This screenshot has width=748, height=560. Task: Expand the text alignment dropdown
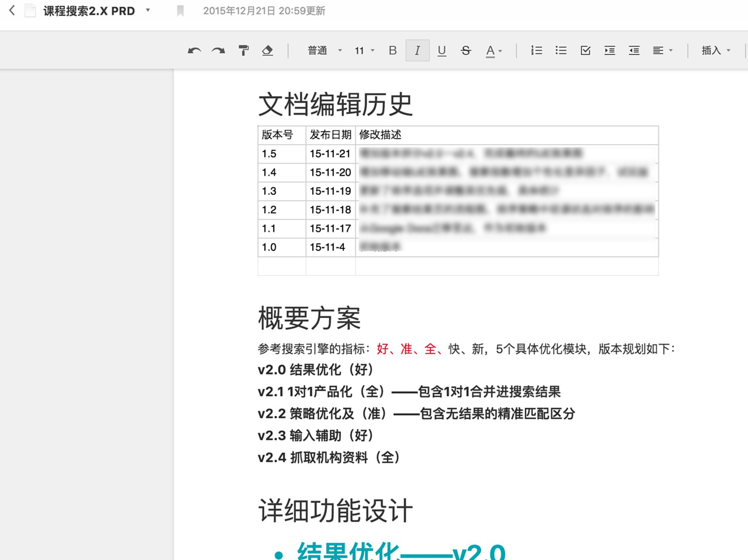(x=663, y=50)
